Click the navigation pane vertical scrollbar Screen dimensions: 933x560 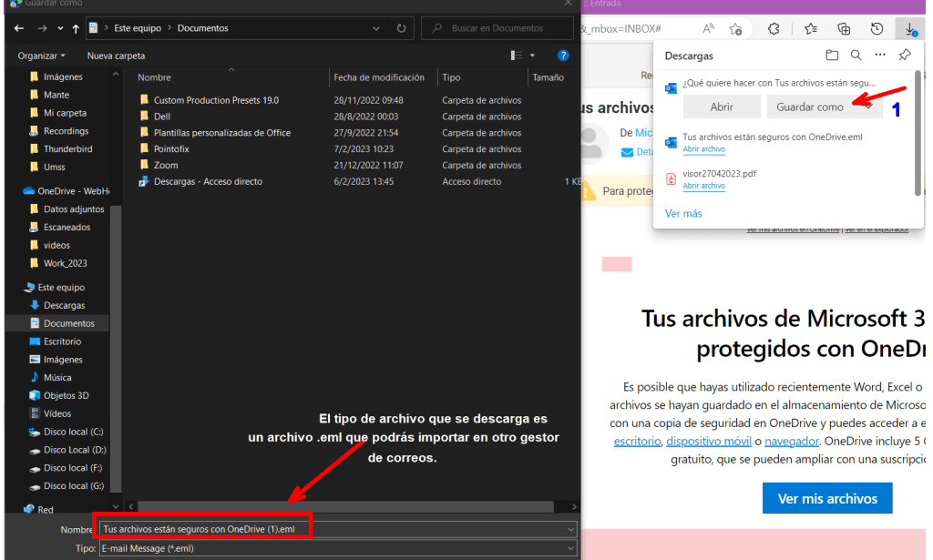[116, 349]
